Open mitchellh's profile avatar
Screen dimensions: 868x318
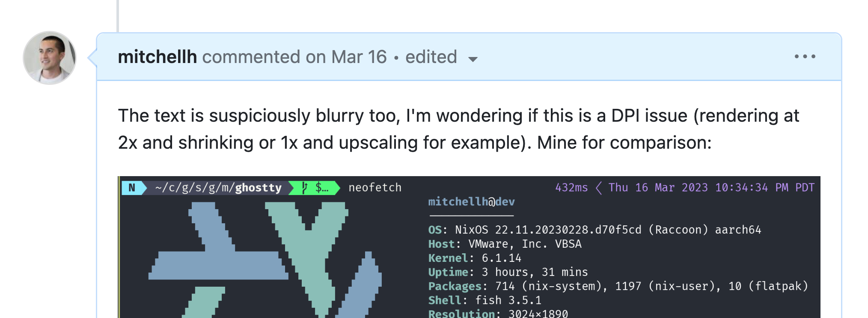coord(50,58)
